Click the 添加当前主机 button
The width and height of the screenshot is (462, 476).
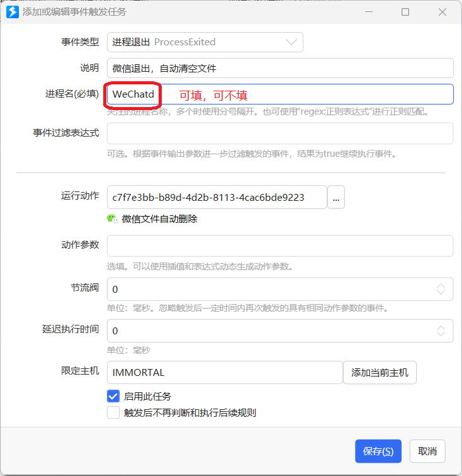click(x=380, y=373)
